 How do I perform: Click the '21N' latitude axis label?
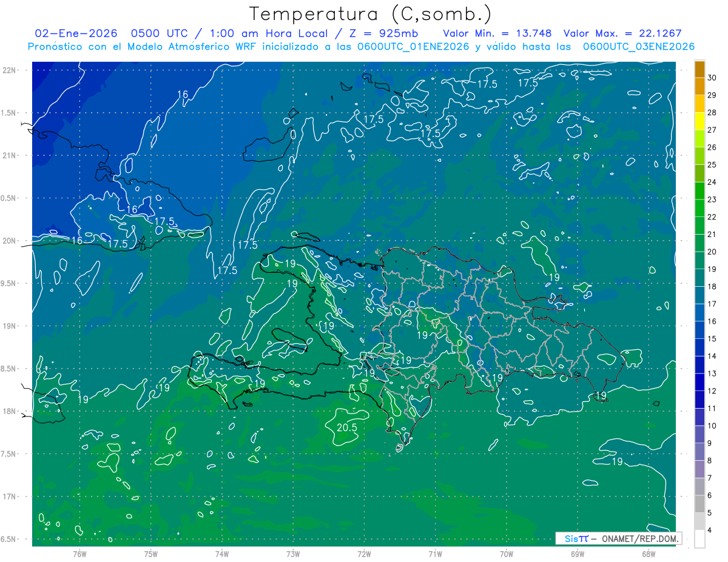[x=10, y=156]
